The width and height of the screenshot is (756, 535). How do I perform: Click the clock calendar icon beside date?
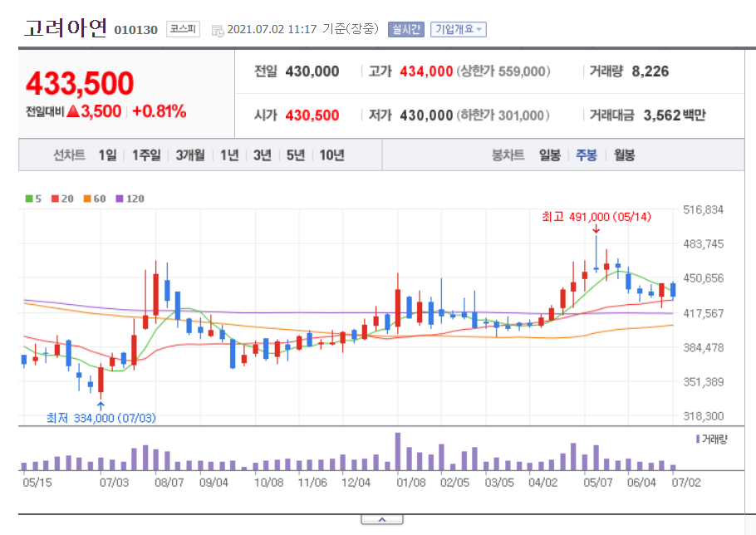click(218, 31)
